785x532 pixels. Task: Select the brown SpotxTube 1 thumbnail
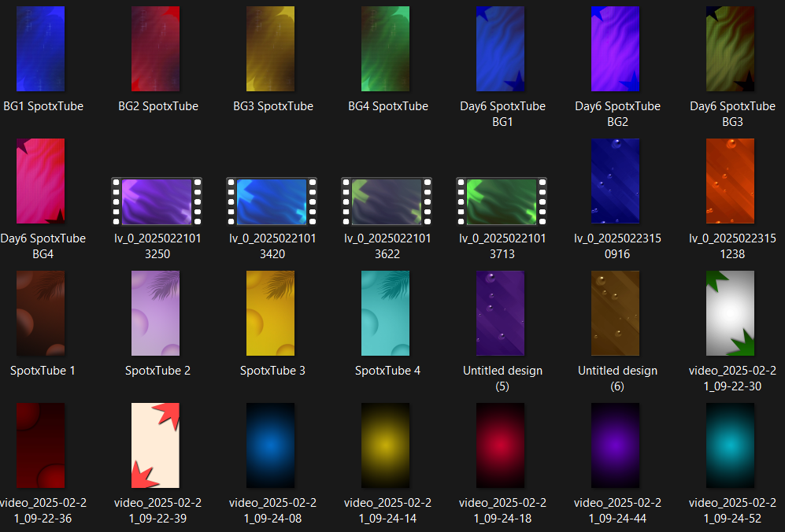coord(40,313)
